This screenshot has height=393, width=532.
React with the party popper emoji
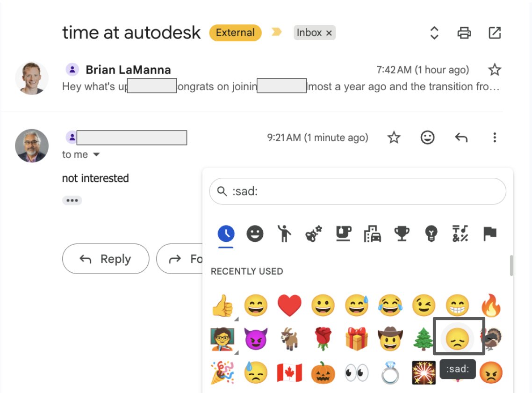coord(222,372)
